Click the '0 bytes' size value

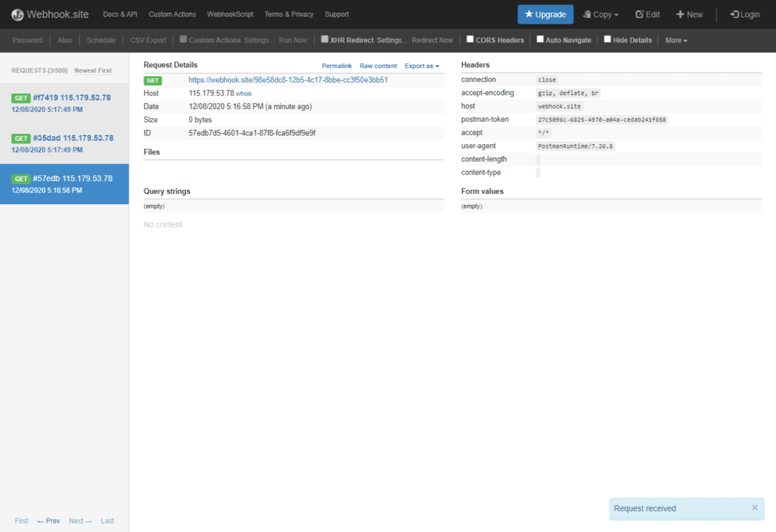click(x=200, y=120)
